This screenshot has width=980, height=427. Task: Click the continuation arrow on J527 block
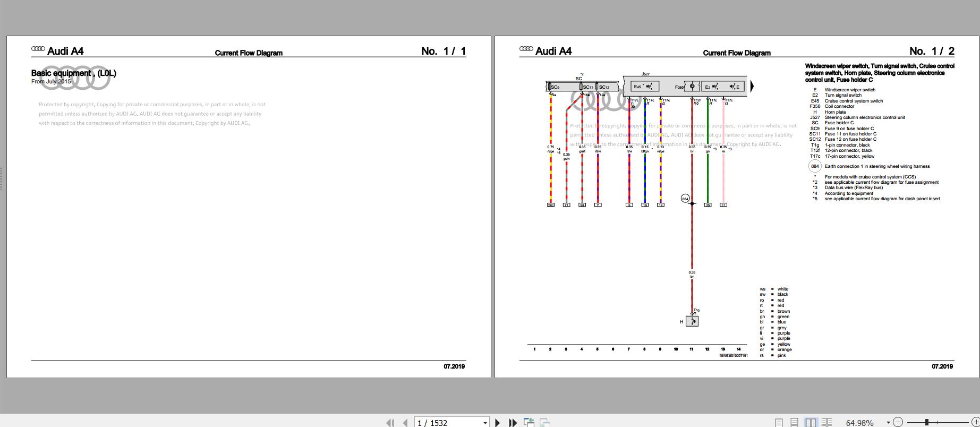point(752,87)
